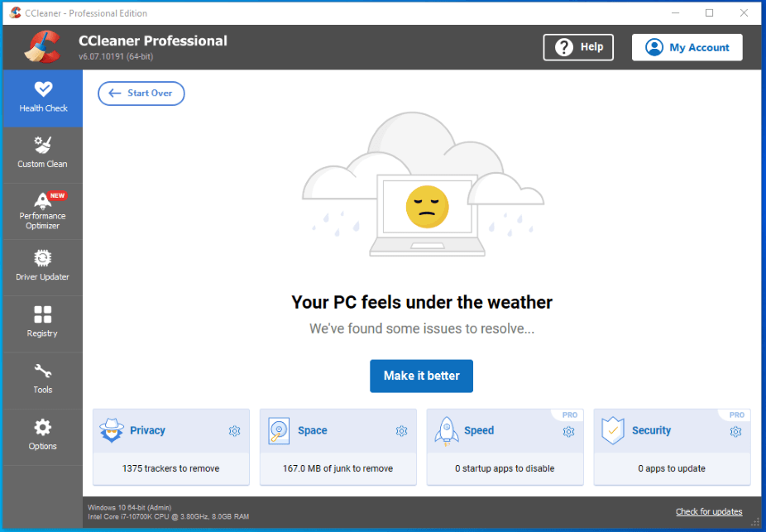Open Privacy settings gear icon
The width and height of the screenshot is (766, 532).
234,431
